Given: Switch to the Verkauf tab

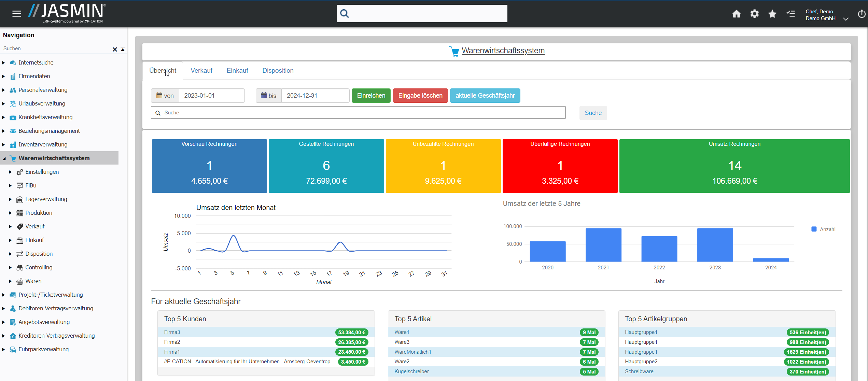Looking at the screenshot, I should pos(201,71).
